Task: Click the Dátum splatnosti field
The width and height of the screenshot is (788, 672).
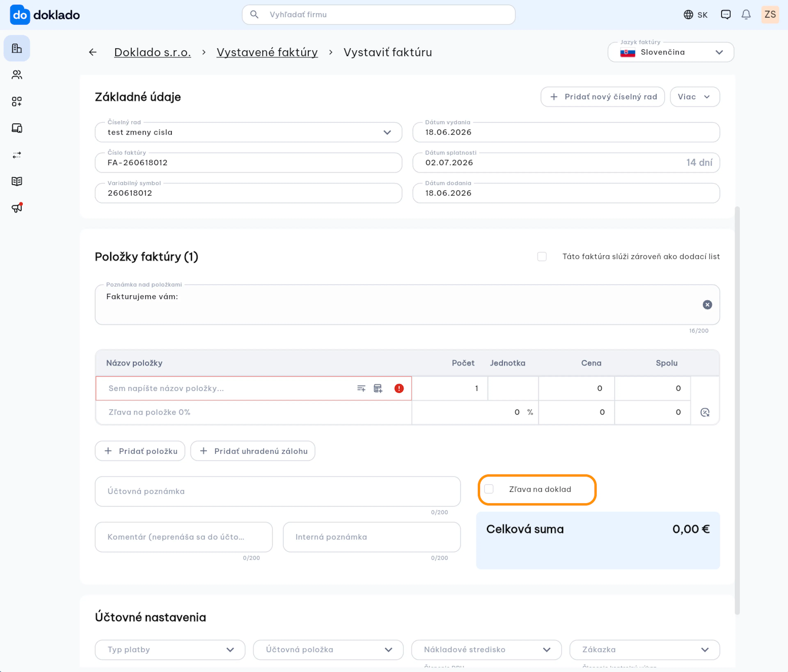Action: pyautogui.click(x=566, y=163)
